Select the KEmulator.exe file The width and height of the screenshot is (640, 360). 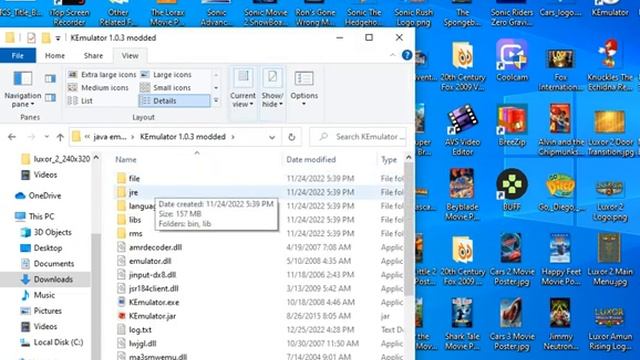154,302
